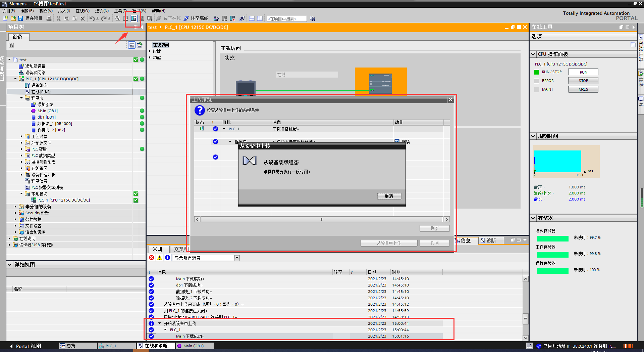Click the Undo arrow icon
Screen dimensions: 644x352
92,18
